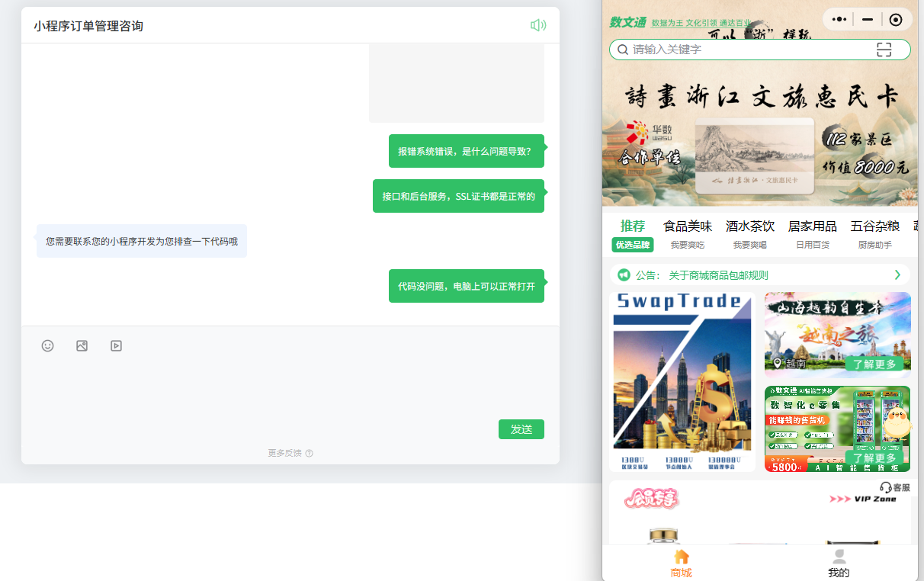Click the 我要爽吃 subtitle
Screen dimensions: 924x581
pos(688,245)
